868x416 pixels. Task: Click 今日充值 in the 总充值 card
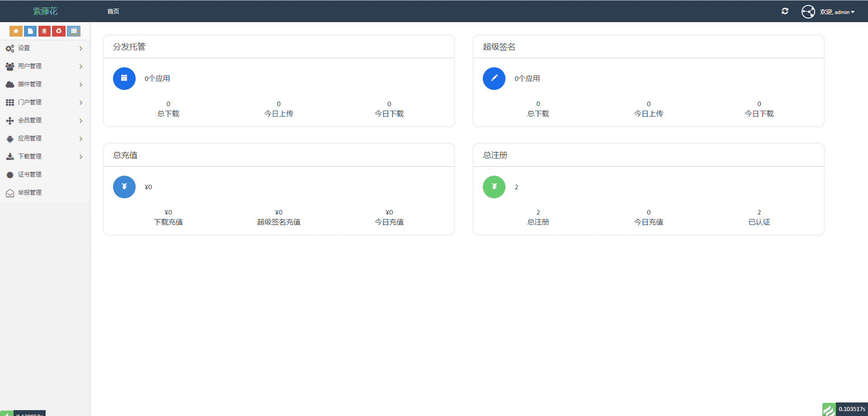[389, 222]
